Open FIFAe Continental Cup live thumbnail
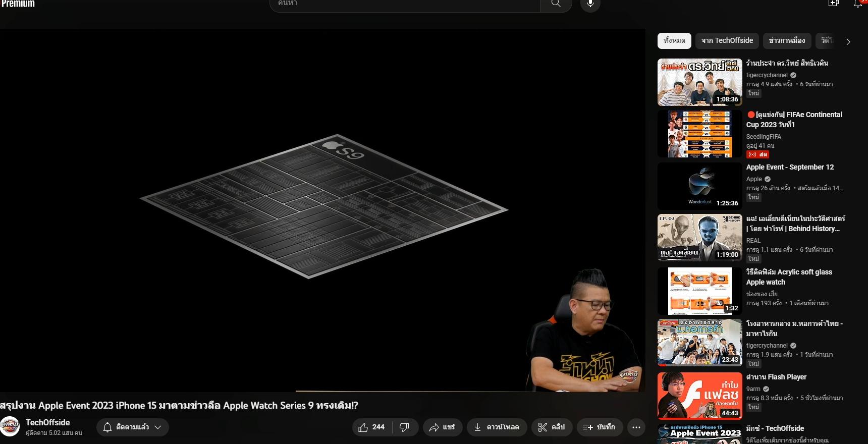The height and width of the screenshot is (444, 868). tap(699, 134)
